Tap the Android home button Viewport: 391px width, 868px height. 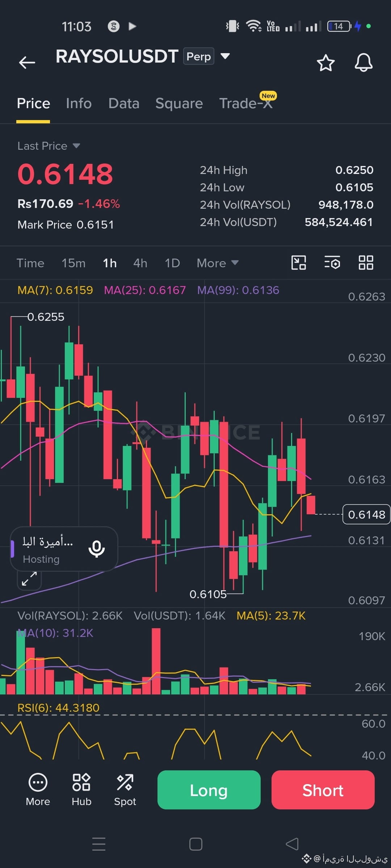pos(195,844)
